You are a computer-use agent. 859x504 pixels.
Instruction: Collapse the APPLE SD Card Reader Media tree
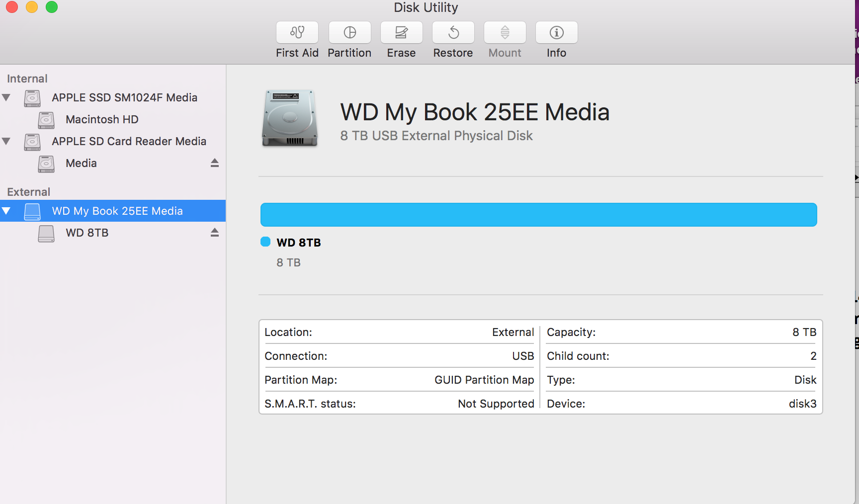pos(6,141)
